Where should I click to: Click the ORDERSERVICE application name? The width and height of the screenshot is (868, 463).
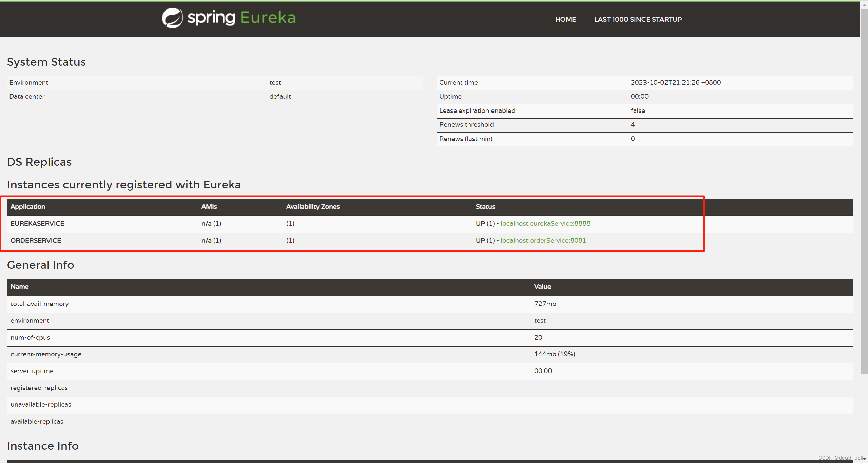(x=36, y=240)
